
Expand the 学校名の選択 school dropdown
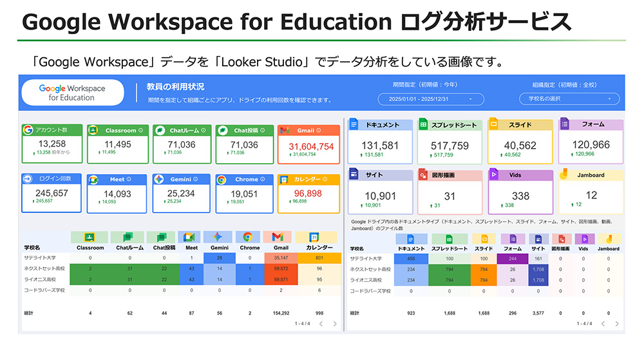(x=569, y=99)
